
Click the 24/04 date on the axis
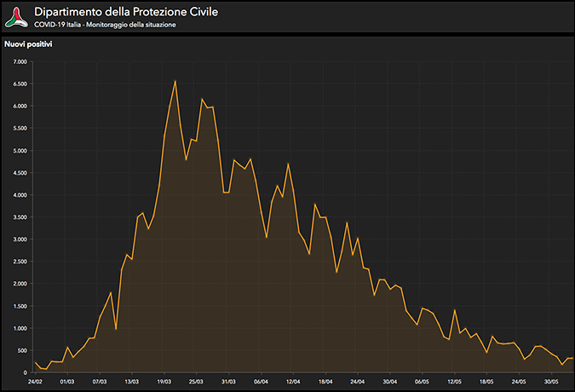[358, 382]
